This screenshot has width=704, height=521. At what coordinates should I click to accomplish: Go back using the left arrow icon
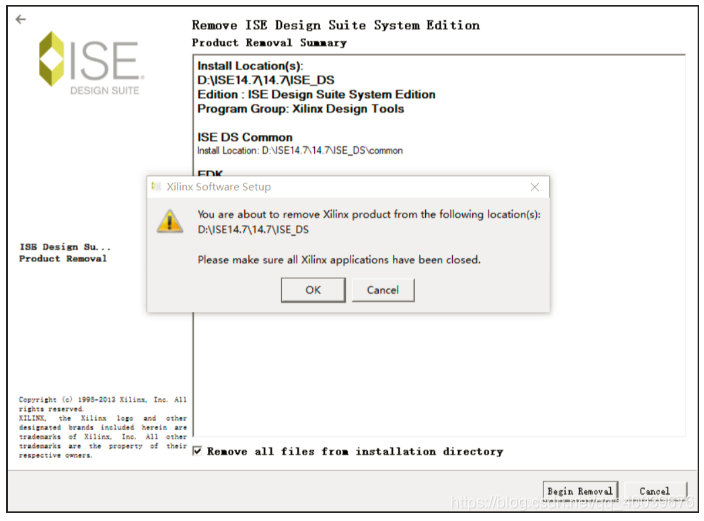(x=21, y=19)
